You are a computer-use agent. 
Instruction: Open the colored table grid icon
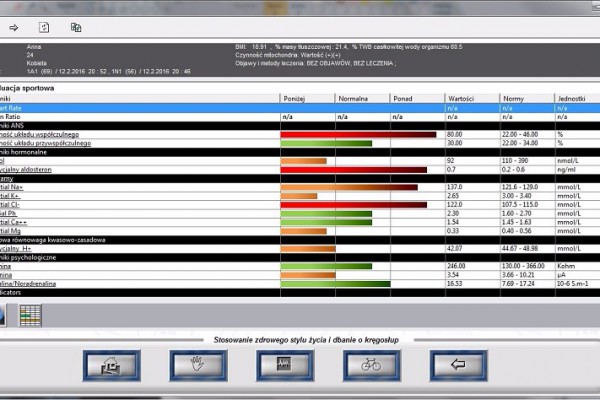30,316
